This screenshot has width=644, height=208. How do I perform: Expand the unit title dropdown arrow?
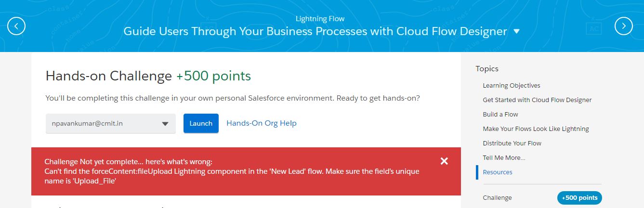tap(517, 31)
